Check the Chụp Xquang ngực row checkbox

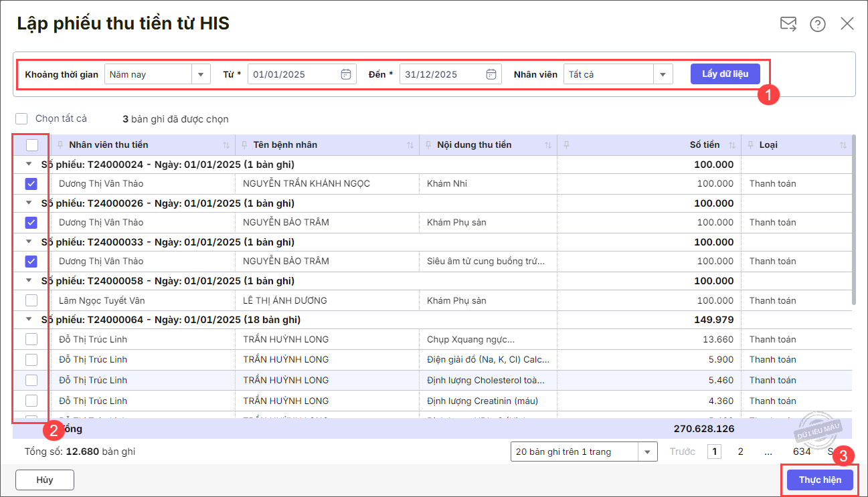point(31,339)
